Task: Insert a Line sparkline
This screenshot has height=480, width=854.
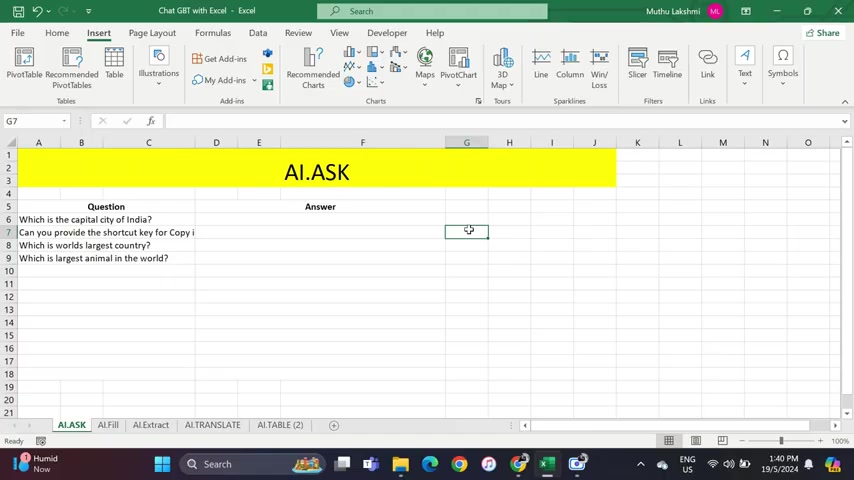Action: tap(541, 63)
